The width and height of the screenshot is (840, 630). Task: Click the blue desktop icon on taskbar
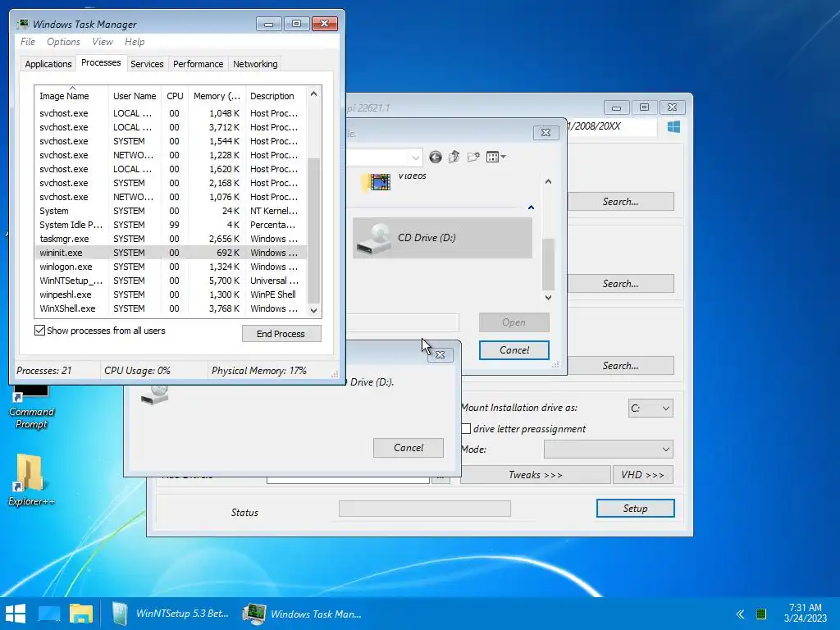(49, 614)
